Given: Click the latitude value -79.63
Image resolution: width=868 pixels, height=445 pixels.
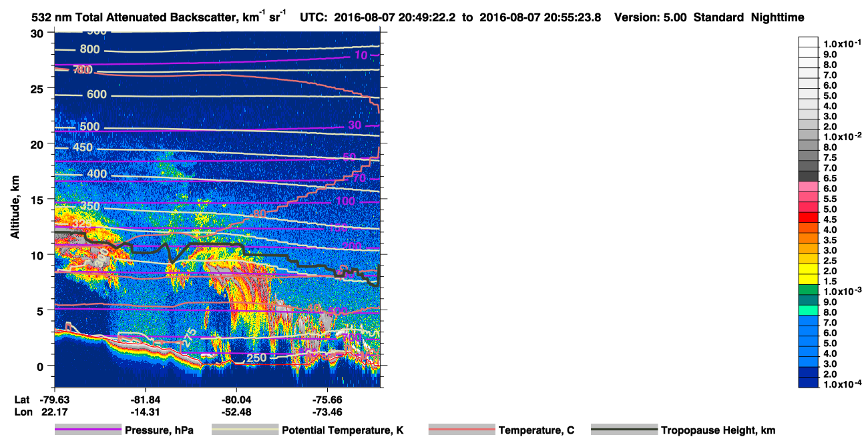Looking at the screenshot, I should tap(55, 400).
